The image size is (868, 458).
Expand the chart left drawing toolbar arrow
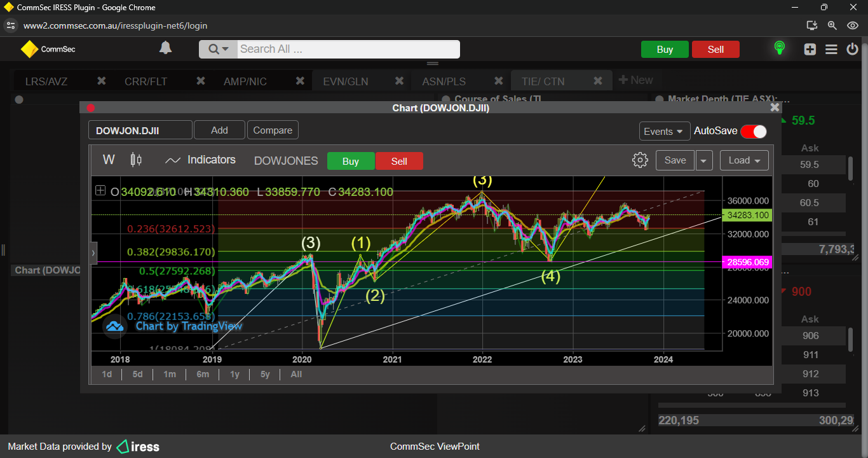(93, 253)
